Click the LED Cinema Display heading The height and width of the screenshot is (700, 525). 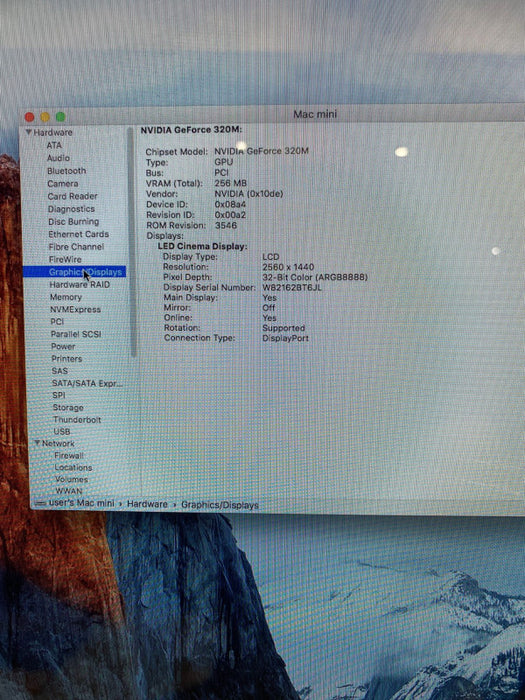coord(202,246)
